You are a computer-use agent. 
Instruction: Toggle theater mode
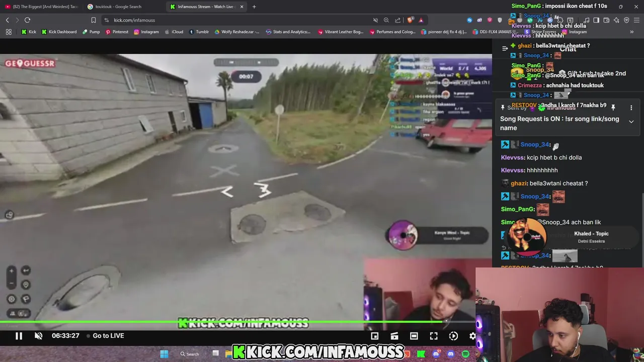[x=414, y=336]
